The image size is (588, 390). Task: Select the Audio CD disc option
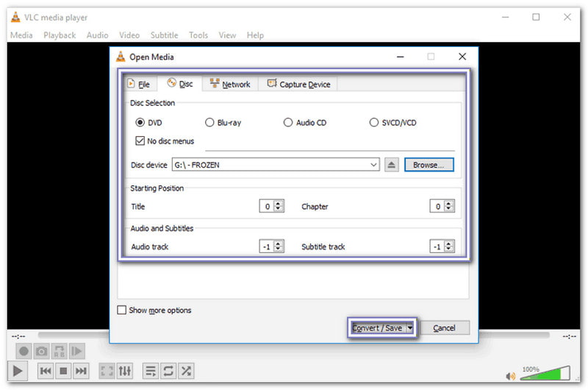[x=288, y=123]
